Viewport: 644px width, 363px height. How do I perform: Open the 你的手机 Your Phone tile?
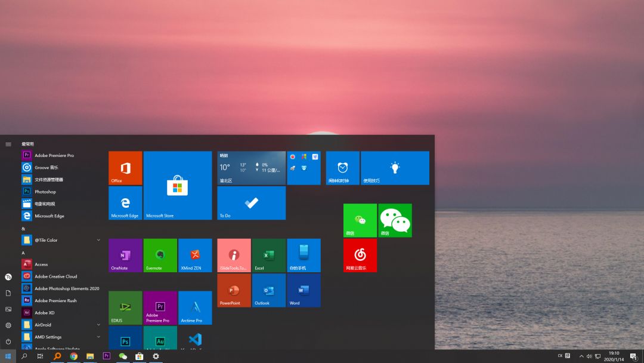point(304,256)
